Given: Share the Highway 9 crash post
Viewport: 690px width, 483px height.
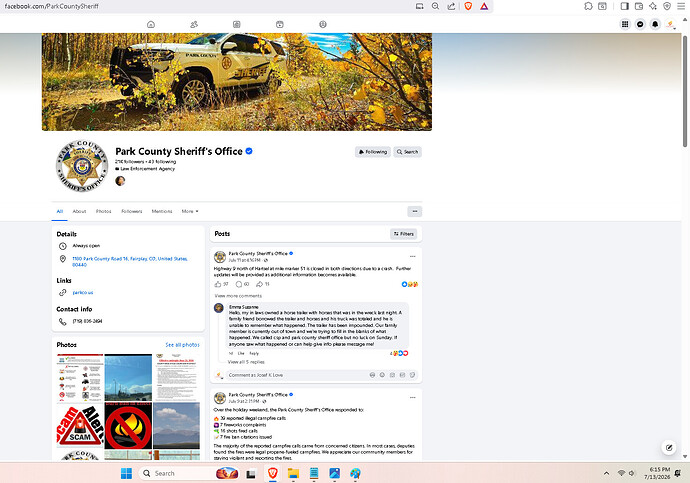Looking at the screenshot, I should [x=262, y=284].
